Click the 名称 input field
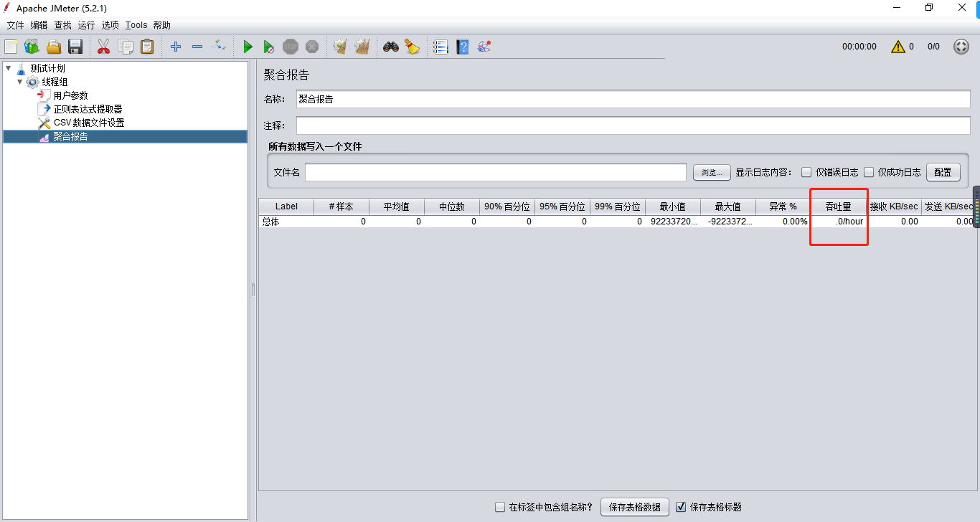 tap(633, 99)
